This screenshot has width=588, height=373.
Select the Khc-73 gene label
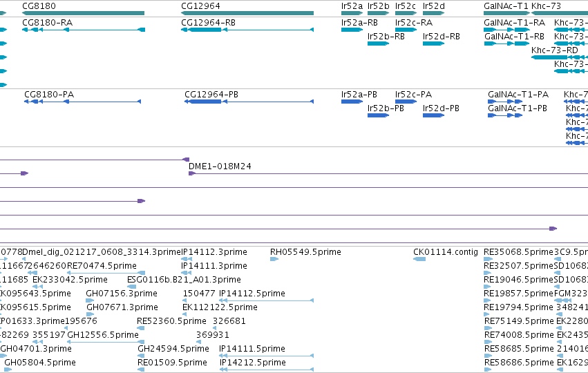(546, 6)
